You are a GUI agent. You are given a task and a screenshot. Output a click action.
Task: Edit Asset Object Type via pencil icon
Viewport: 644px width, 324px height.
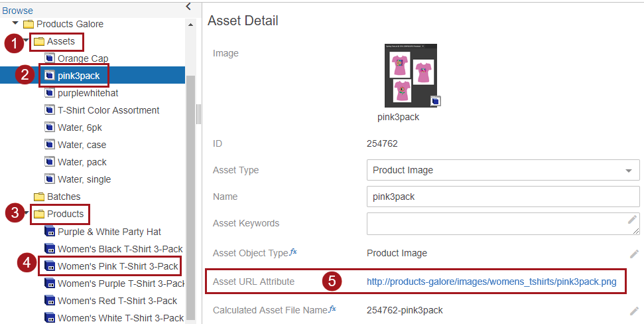(x=634, y=254)
